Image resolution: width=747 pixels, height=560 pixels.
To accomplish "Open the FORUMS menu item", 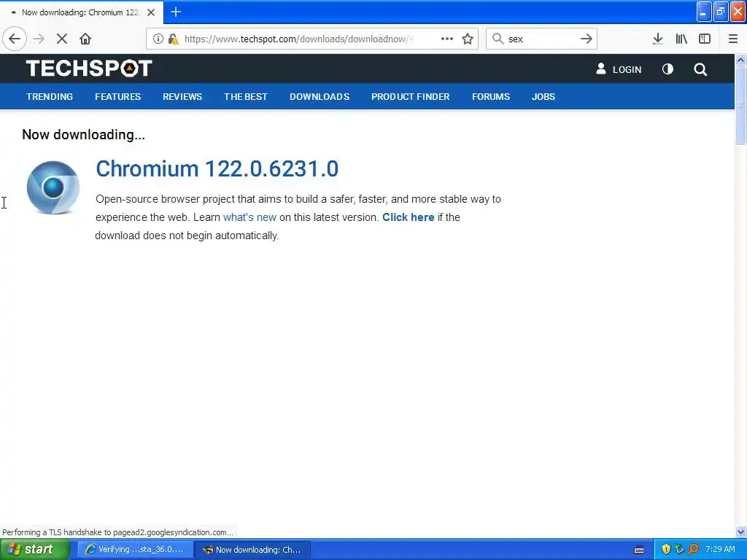I will (x=491, y=97).
